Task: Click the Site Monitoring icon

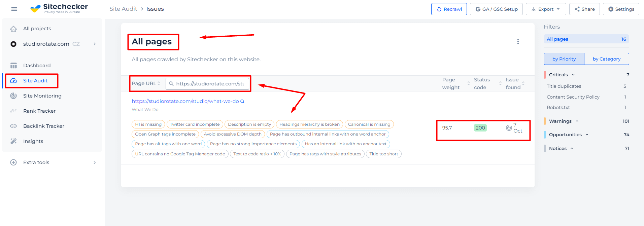Action: coord(13,96)
